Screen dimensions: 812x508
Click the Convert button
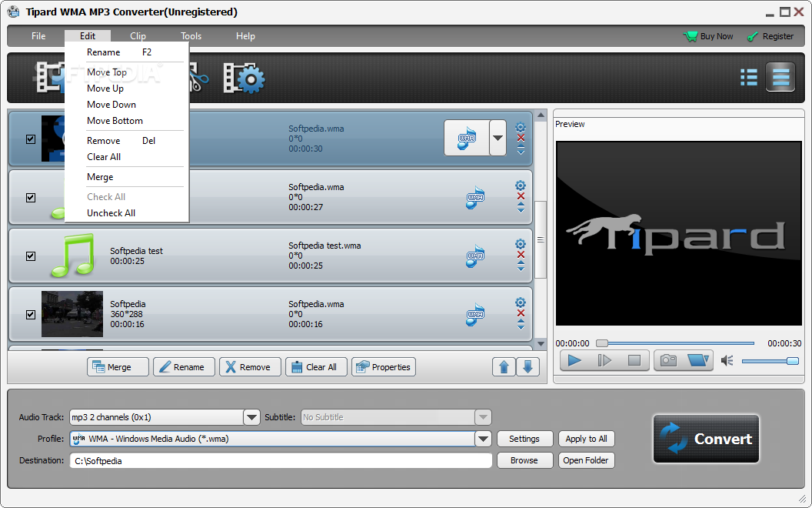(707, 439)
